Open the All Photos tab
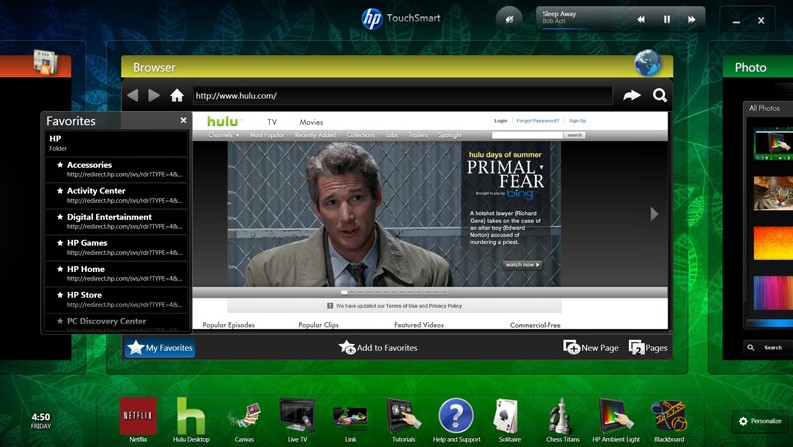Image resolution: width=793 pixels, height=447 pixels. click(x=764, y=108)
